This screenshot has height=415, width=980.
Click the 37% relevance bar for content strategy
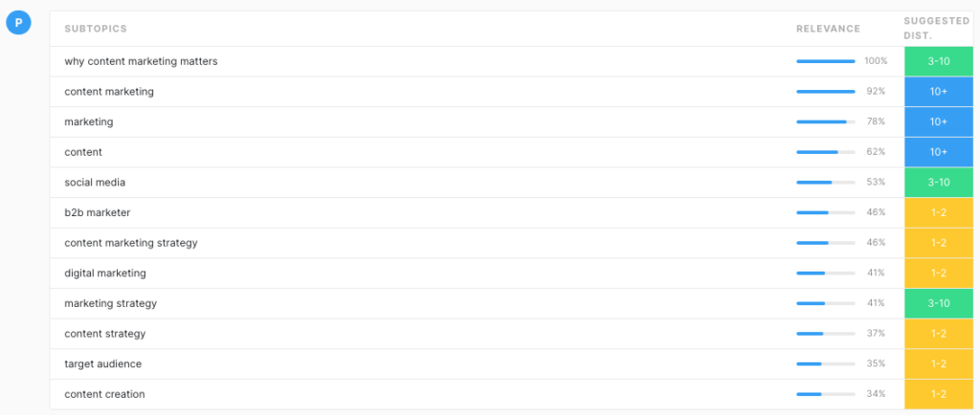coord(826,334)
